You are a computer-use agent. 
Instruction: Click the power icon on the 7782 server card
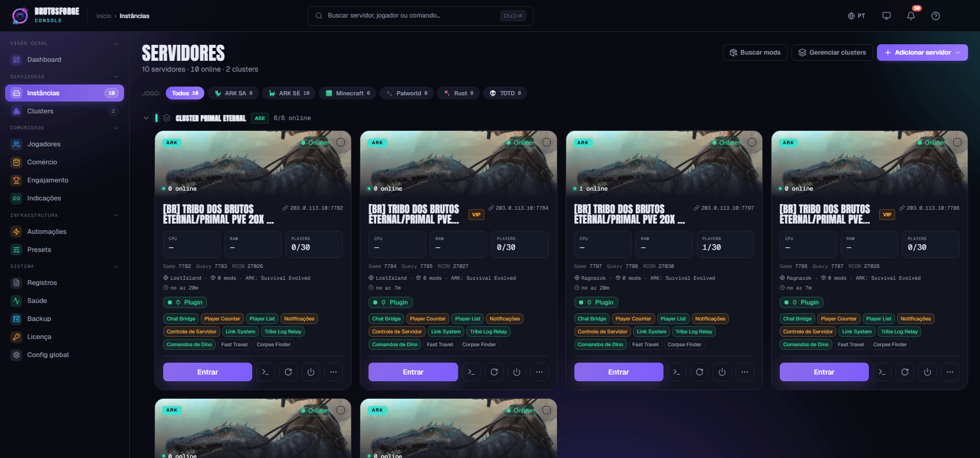311,372
